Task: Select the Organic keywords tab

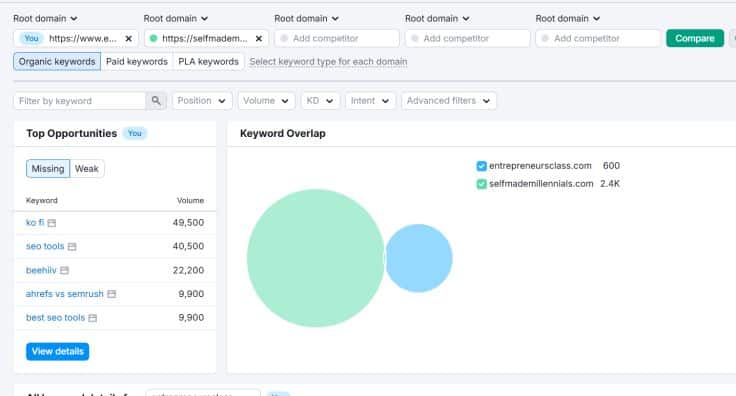Action: 57,62
